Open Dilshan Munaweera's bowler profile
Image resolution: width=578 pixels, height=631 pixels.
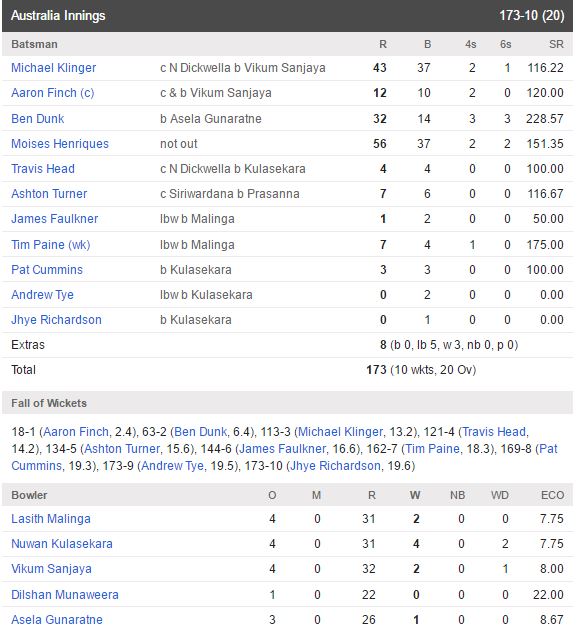[x=65, y=594]
